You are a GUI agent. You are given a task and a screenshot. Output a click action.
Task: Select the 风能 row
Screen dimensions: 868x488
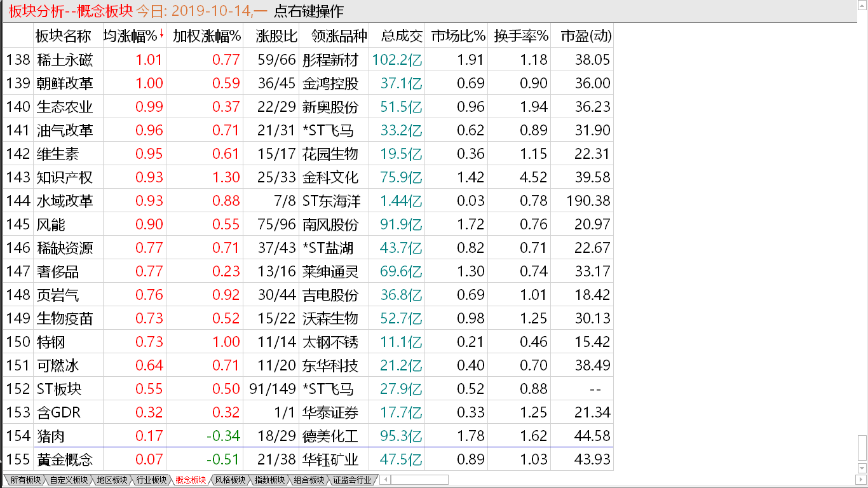point(308,224)
